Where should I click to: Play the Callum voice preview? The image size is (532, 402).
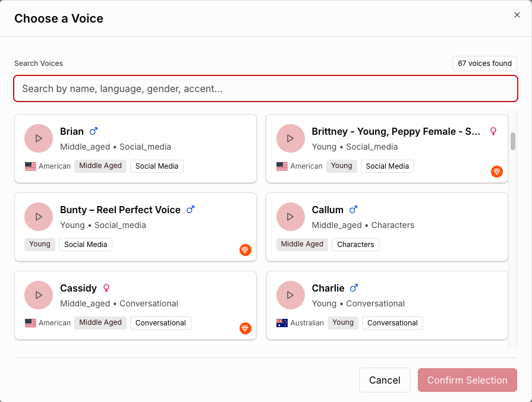[x=291, y=217]
